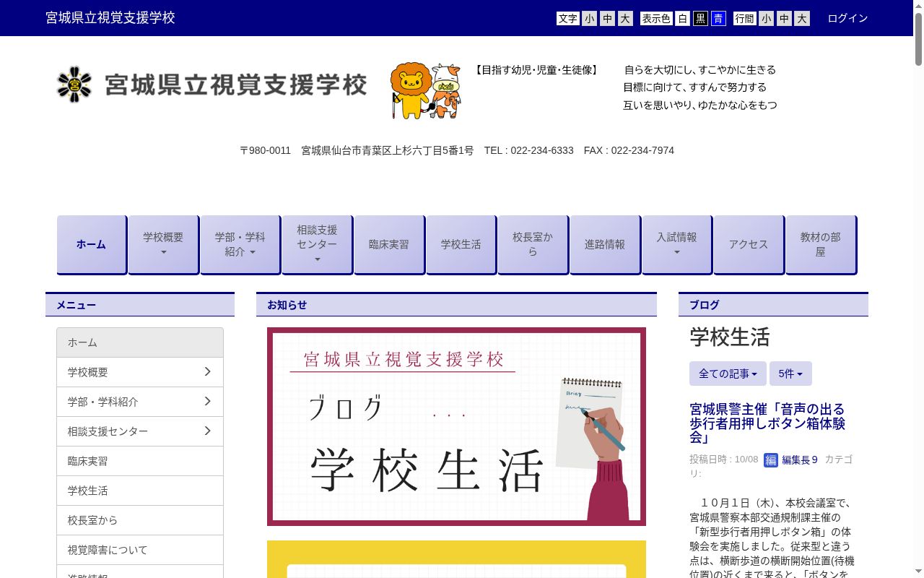Open the 5件 count dropdown
Image resolution: width=924 pixels, height=578 pixels.
(790, 374)
